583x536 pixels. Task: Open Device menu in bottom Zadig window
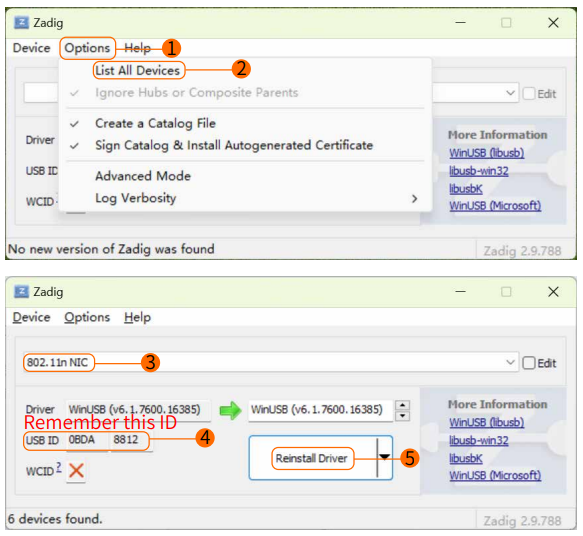31,317
